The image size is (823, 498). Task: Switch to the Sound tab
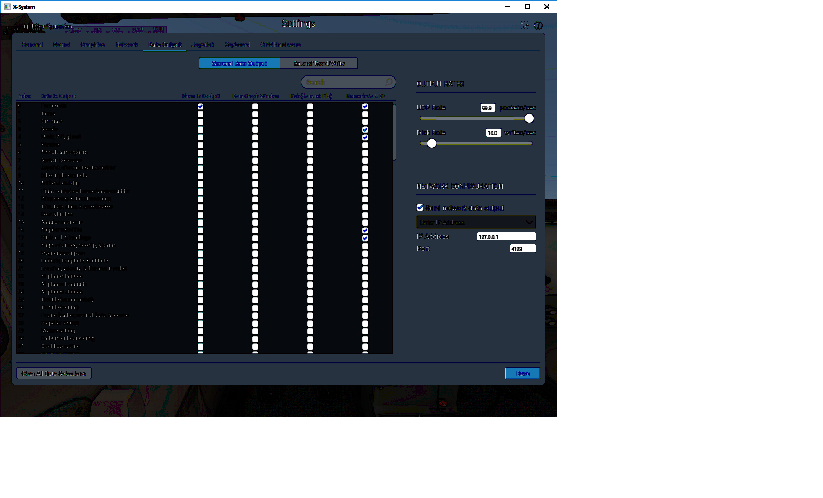click(61, 45)
